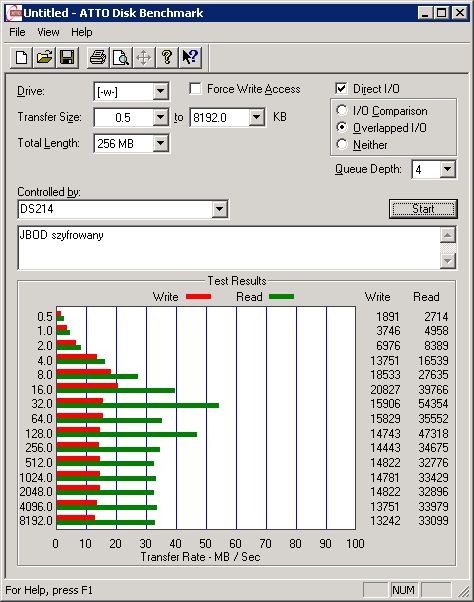Open the File menu

coord(17,32)
